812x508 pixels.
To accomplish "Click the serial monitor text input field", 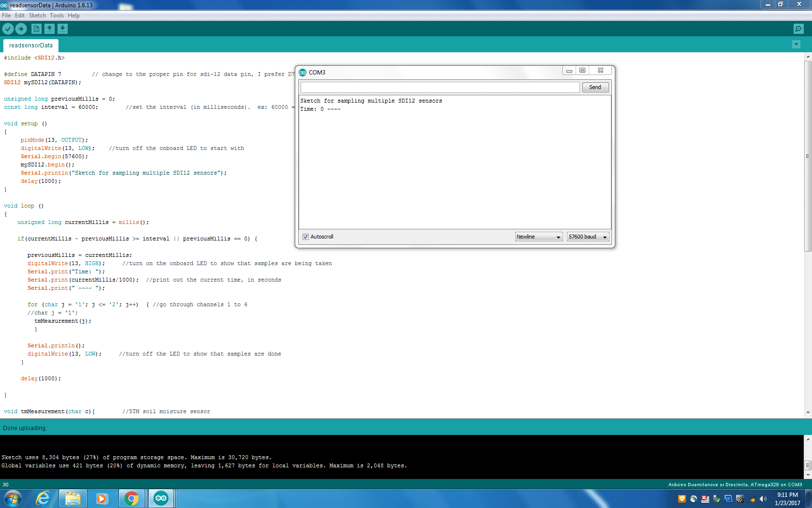I will 440,88.
